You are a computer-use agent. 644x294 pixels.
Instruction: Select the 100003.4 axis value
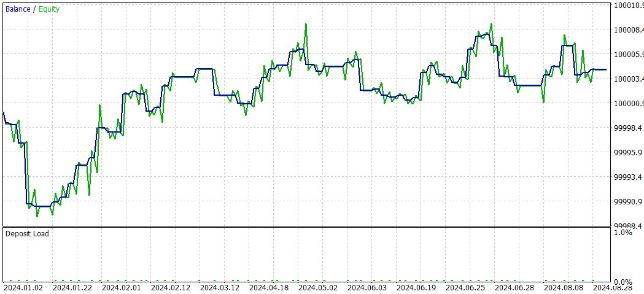[629, 79]
